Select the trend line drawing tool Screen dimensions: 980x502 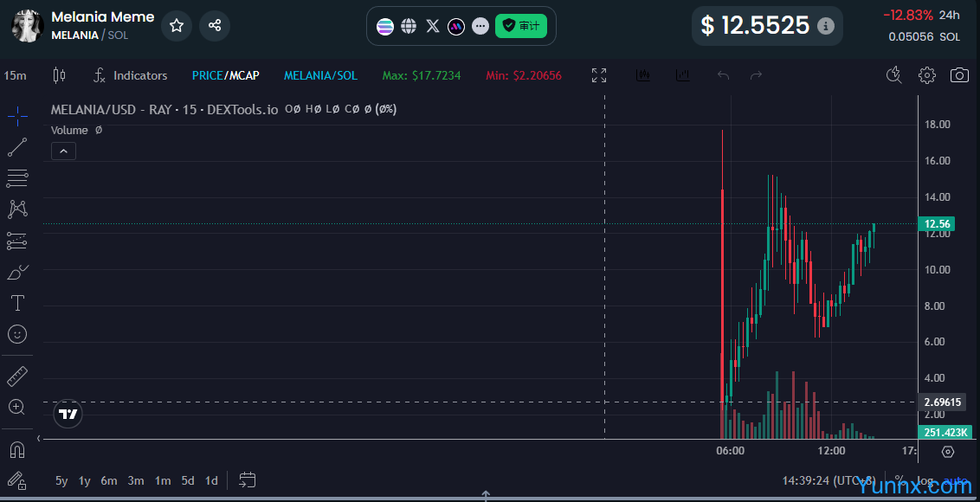click(x=17, y=147)
